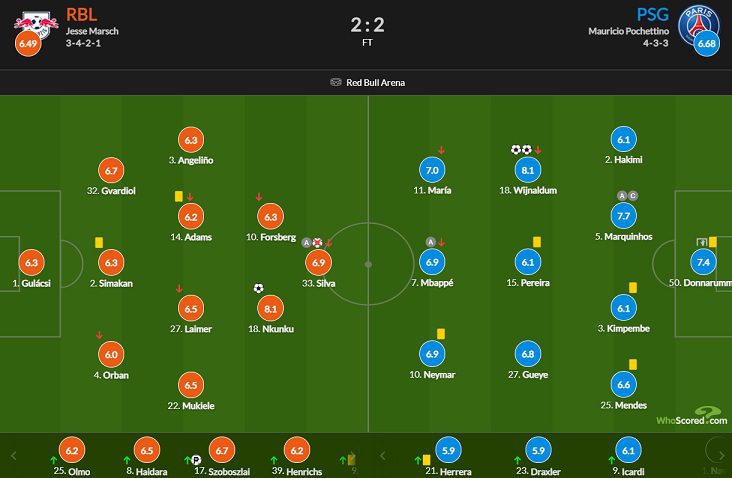This screenshot has height=478, width=732.
Task: Open the PSG team name link
Action: click(x=653, y=14)
